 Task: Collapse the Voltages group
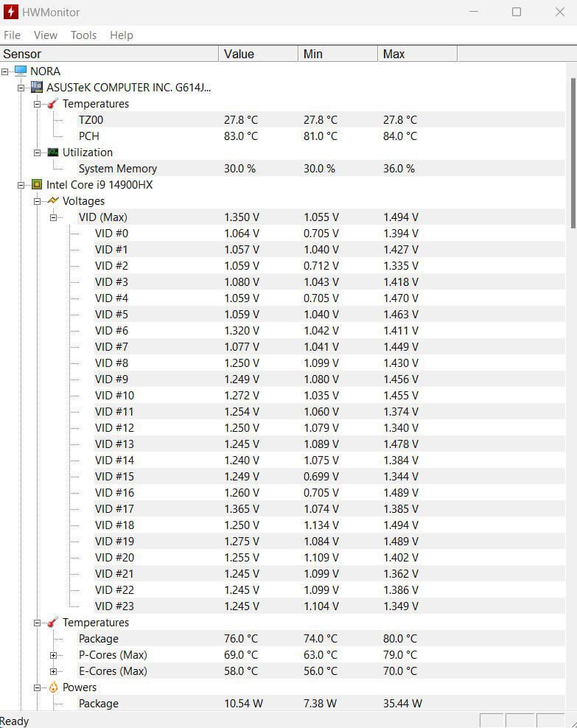point(37,201)
